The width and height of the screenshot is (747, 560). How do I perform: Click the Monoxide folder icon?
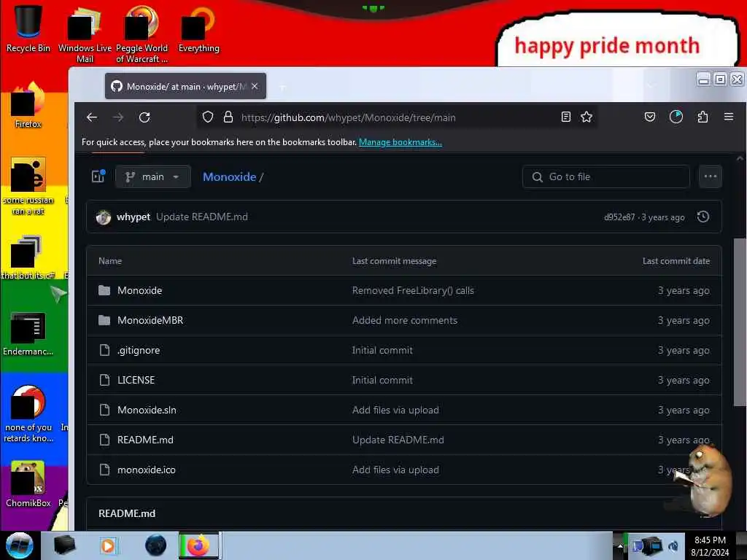coord(104,290)
